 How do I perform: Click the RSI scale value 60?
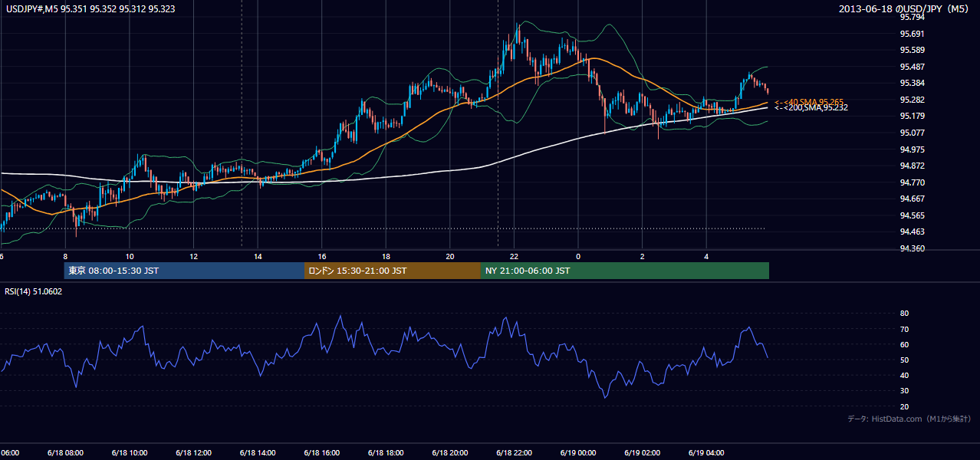pyautogui.click(x=904, y=344)
